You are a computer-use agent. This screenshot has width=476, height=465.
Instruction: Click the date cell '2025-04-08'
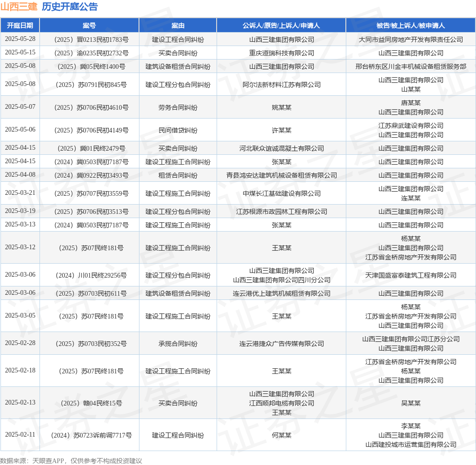[x=20, y=175]
